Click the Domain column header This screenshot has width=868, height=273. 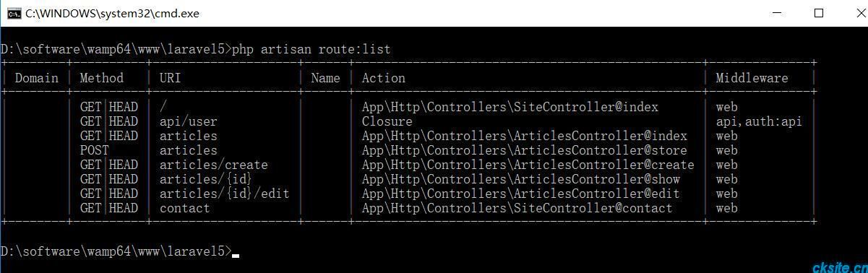(37, 78)
